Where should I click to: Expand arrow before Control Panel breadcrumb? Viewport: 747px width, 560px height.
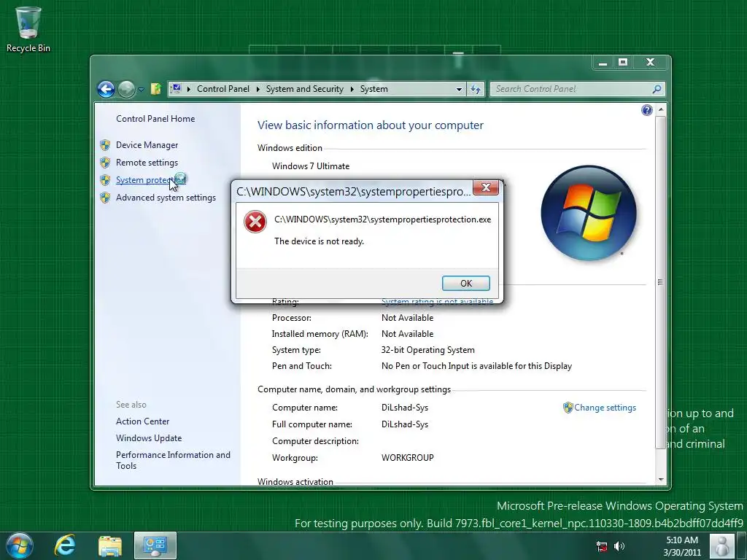point(189,89)
